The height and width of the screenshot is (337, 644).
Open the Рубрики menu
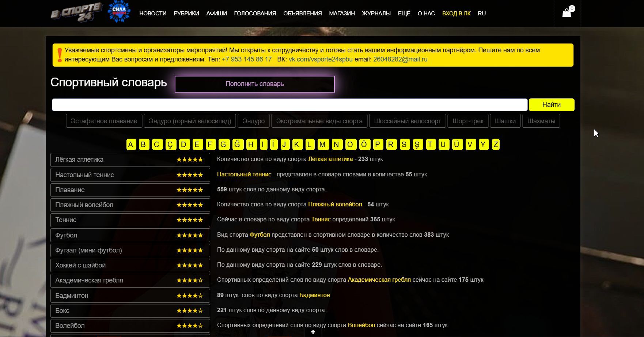[186, 14]
